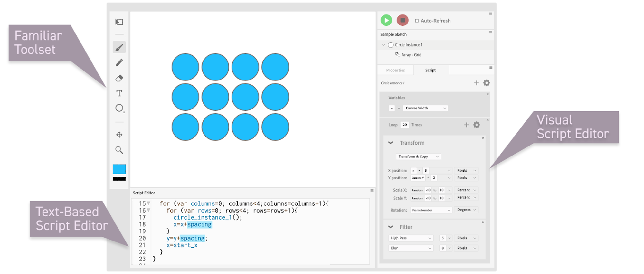Add a script block to Circle Instance 1
This screenshot has width=644, height=274.
[477, 83]
